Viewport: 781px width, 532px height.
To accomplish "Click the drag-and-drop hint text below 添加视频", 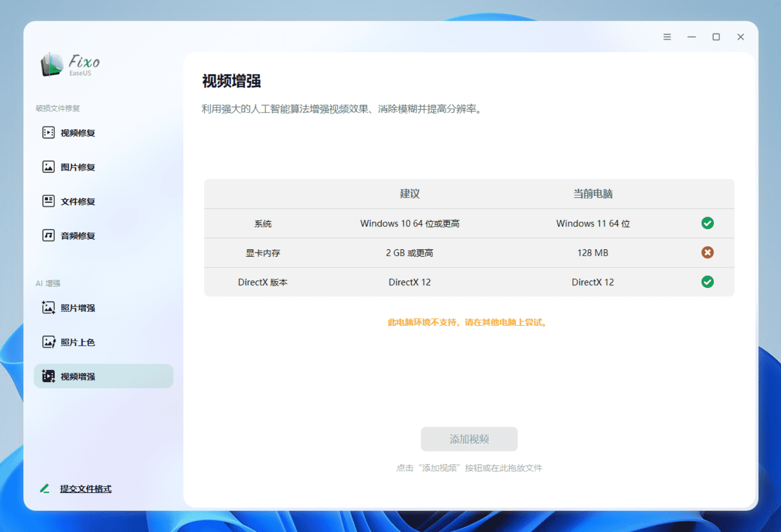I will point(469,468).
